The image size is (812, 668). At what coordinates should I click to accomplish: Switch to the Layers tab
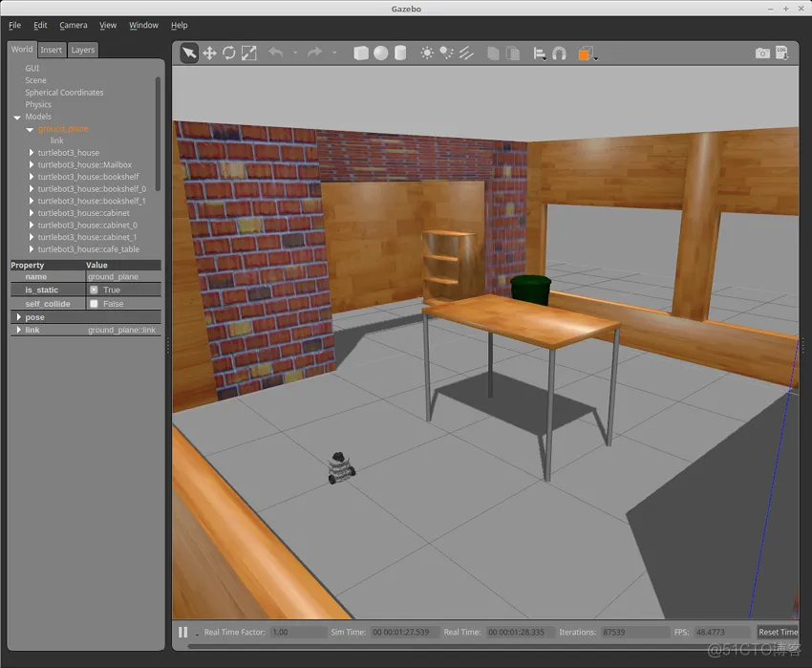(x=83, y=50)
